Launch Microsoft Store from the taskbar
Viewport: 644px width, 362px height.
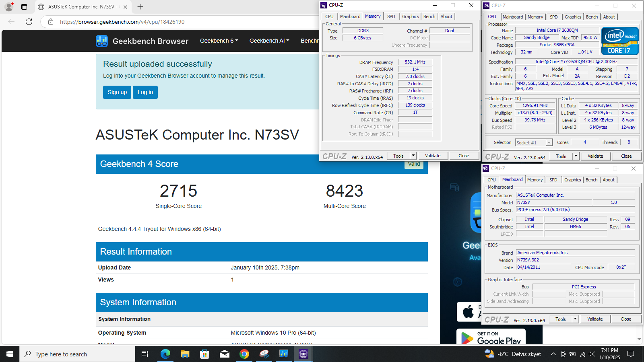(204, 354)
